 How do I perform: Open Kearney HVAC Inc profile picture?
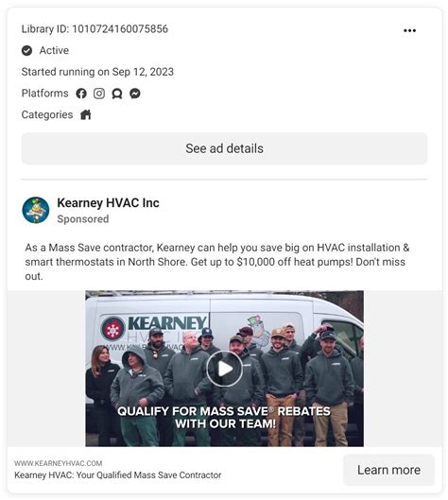[36, 210]
